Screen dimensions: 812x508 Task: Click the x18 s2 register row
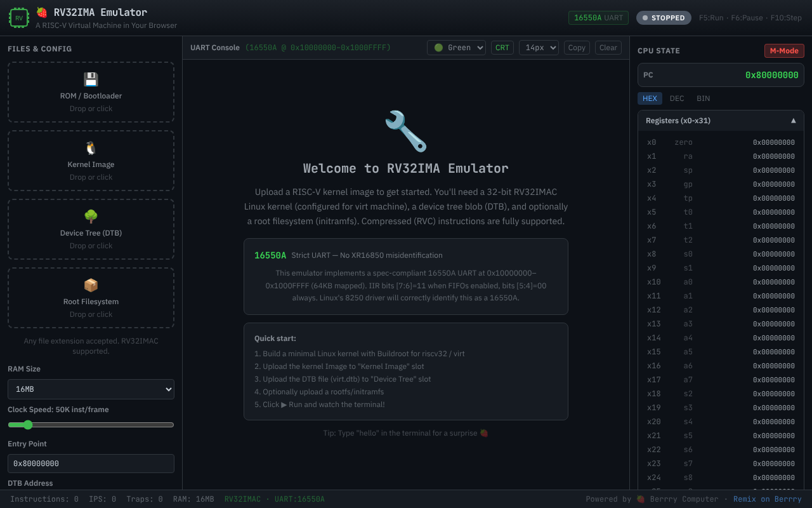coord(721,394)
